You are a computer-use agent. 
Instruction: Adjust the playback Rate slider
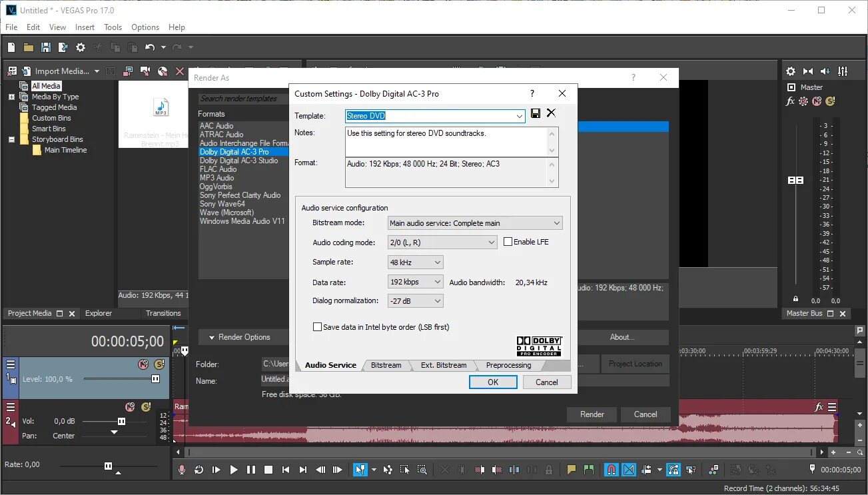(x=108, y=466)
